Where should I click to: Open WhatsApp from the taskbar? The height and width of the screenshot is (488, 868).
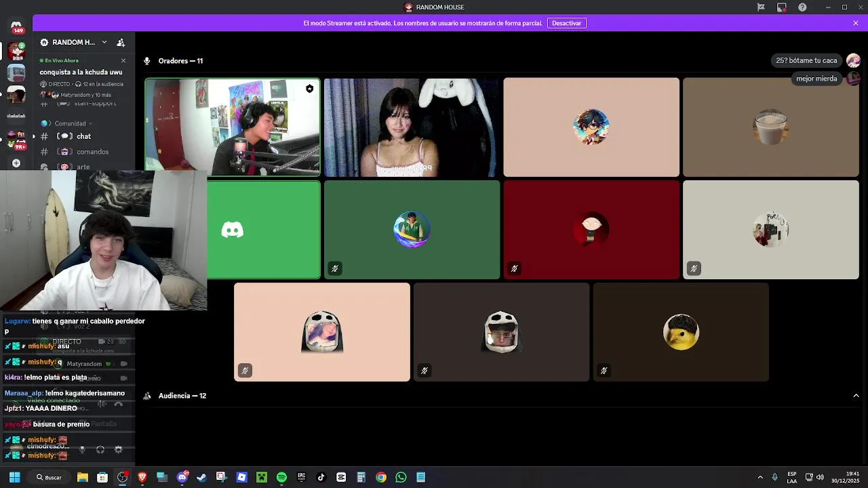coord(401,477)
